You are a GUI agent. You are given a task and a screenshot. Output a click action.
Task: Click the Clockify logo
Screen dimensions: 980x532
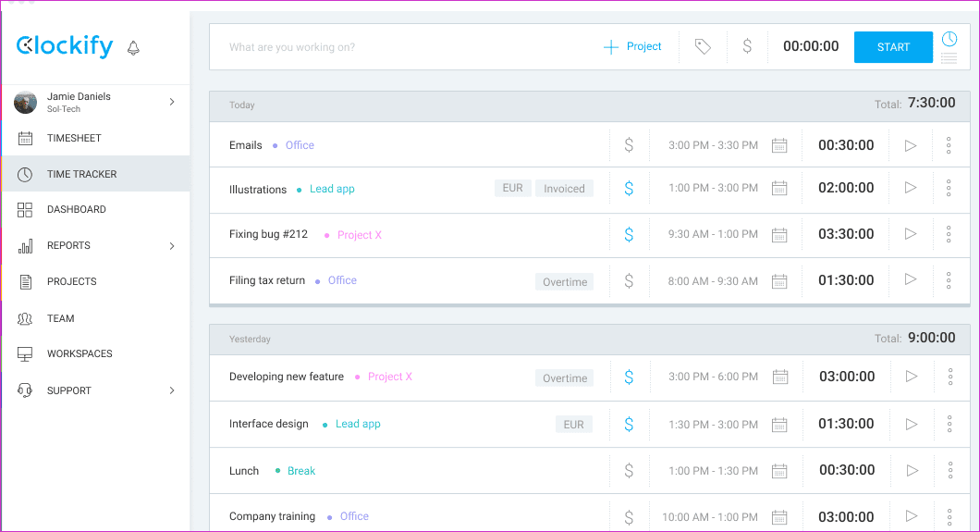[x=65, y=46]
